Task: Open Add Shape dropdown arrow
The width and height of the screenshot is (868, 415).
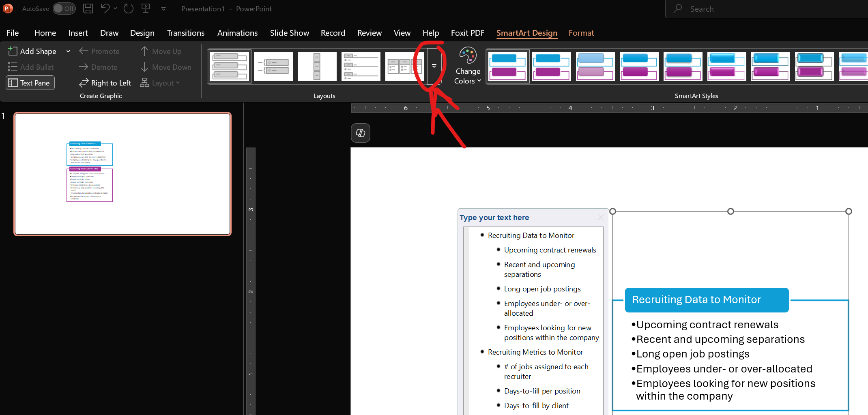Action: [68, 51]
